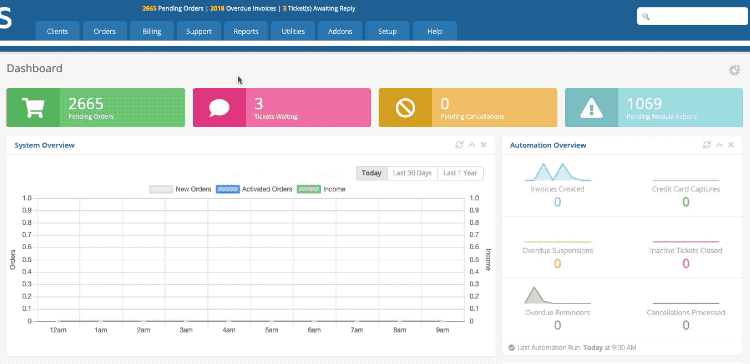The image size is (750, 364).
Task: Open the Billing menu
Action: [152, 31]
